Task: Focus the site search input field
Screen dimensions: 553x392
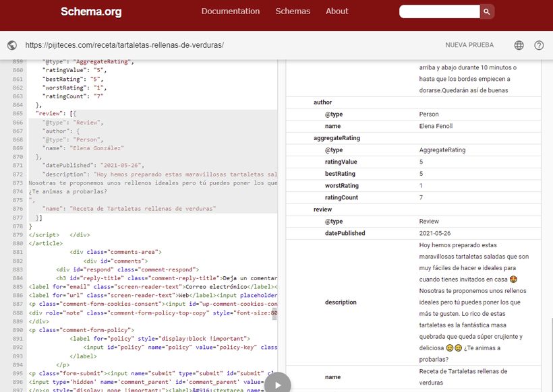Action: 439,11
